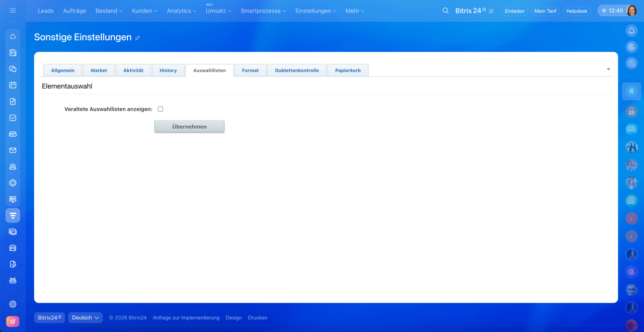Click the Bitrix24 footer button

(x=49, y=317)
